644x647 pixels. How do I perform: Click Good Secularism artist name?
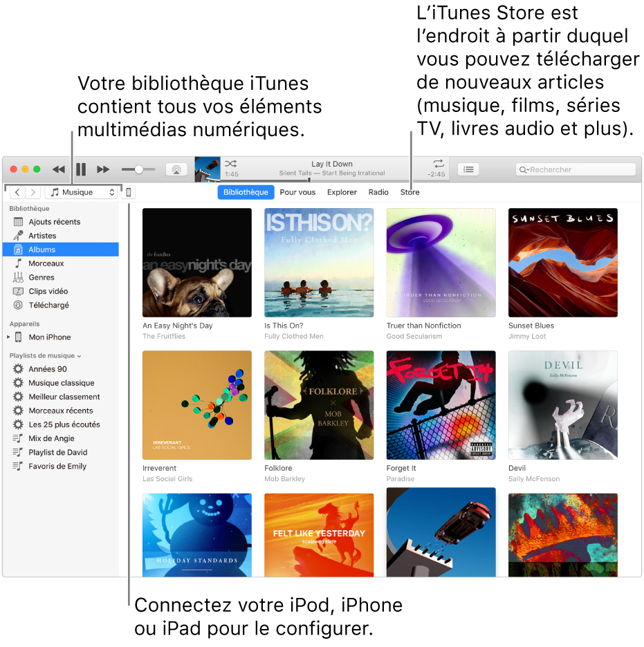point(414,337)
